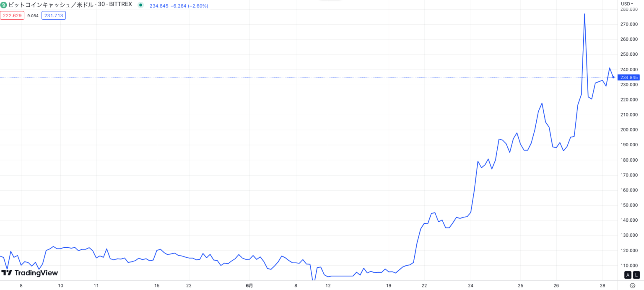
Task: Click the 6月 month label on time axis
Action: (249, 286)
